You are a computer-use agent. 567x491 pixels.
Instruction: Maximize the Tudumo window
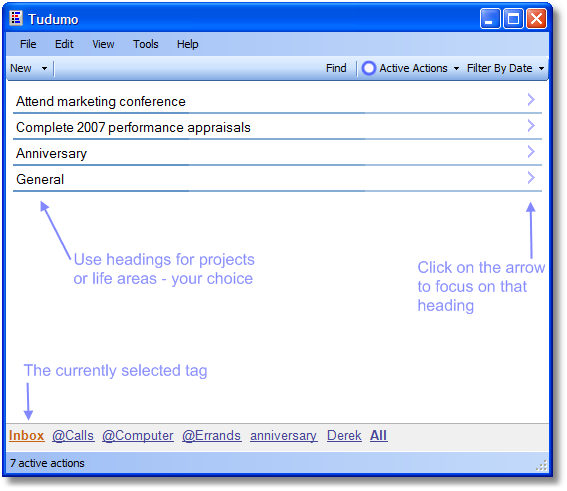(x=513, y=18)
